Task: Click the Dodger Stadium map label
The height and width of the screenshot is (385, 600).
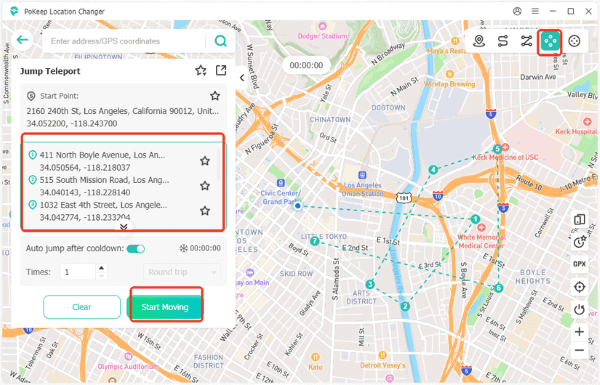Action: coord(322,36)
